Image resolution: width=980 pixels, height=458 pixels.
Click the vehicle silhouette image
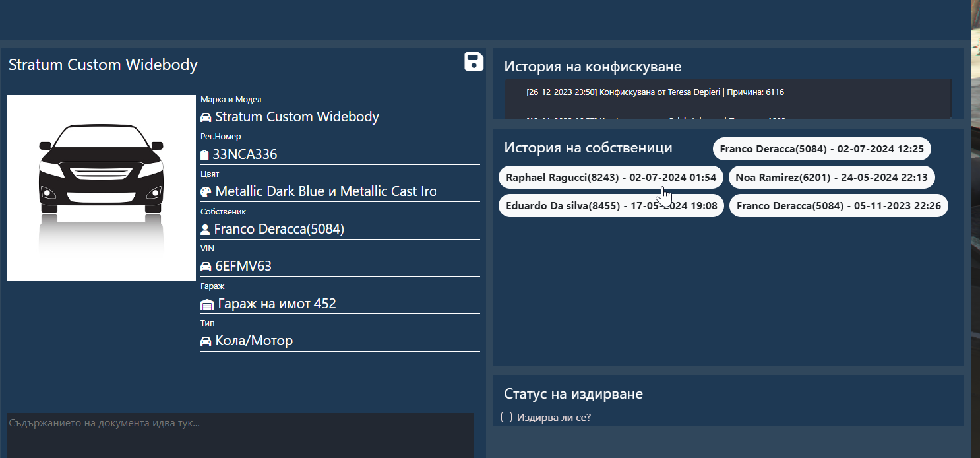pyautogui.click(x=101, y=188)
